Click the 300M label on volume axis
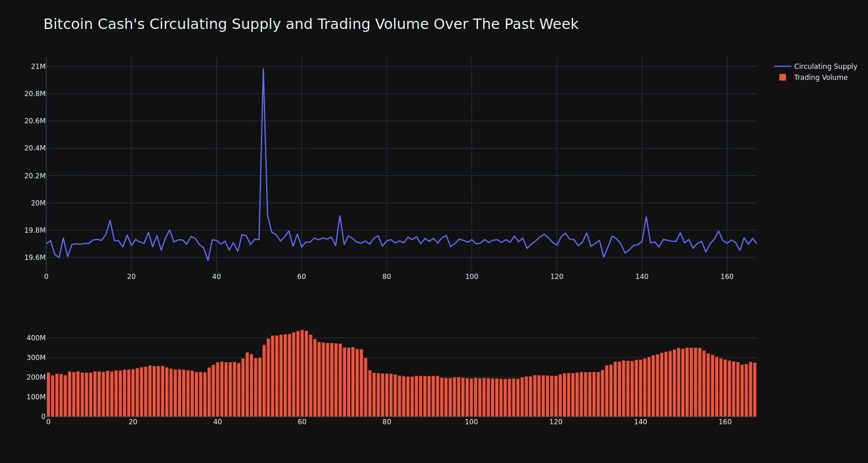The image size is (868, 463). click(x=35, y=358)
